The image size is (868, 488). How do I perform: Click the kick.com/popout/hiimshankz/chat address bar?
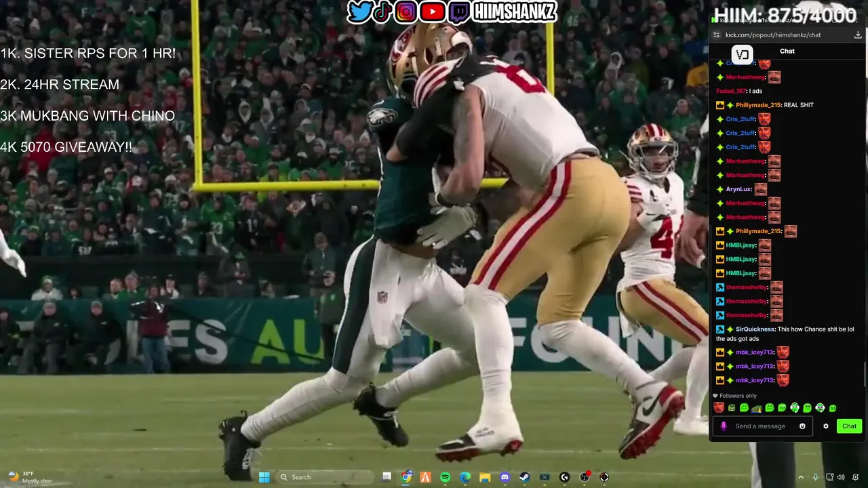click(x=773, y=35)
